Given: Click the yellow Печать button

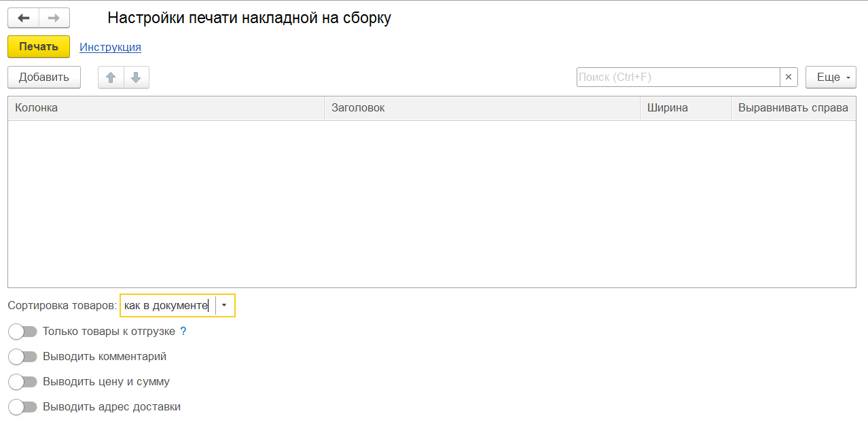Looking at the screenshot, I should (x=39, y=47).
